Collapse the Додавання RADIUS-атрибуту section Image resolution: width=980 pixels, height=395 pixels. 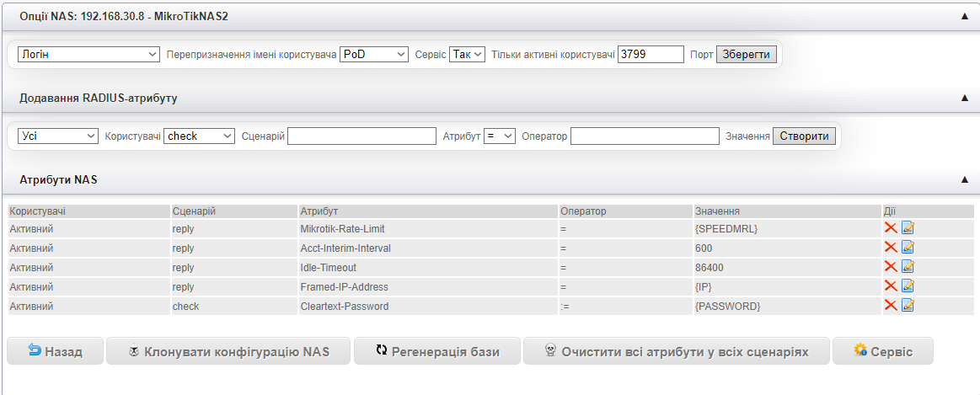(964, 98)
